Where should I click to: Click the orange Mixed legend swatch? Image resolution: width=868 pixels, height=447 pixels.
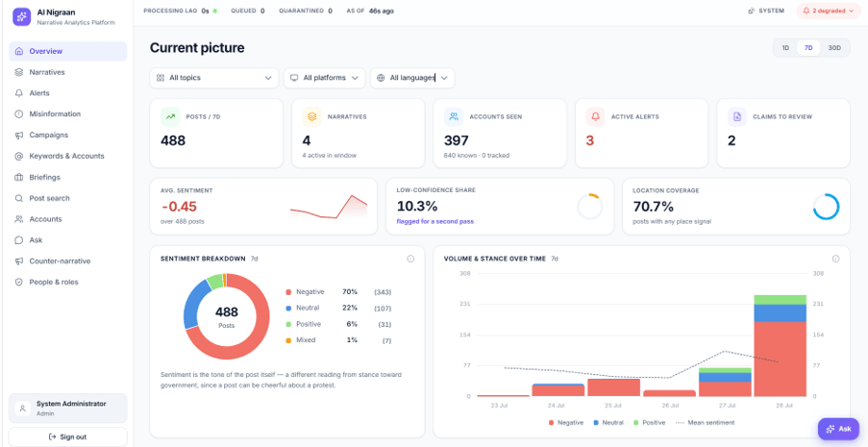click(288, 340)
